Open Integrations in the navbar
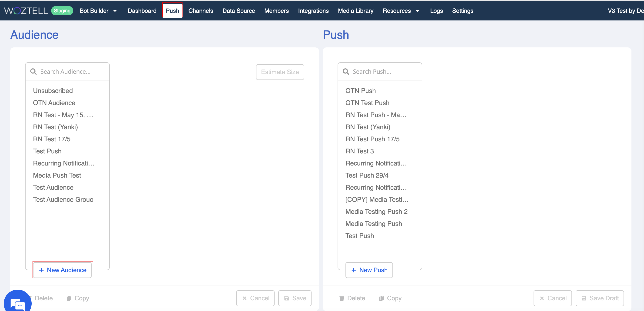Viewport: 644px width, 311px height. pyautogui.click(x=313, y=11)
